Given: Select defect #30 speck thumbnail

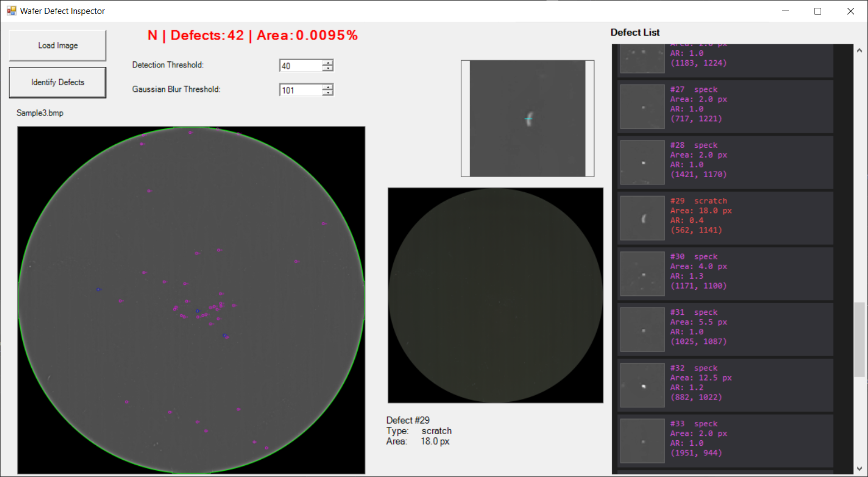Looking at the screenshot, I should tap(642, 274).
